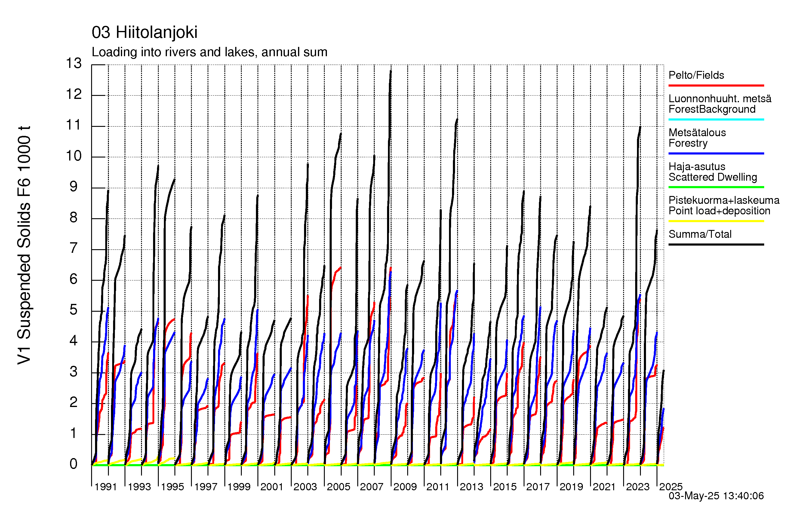Click the 'Luonnonhuuht. metsä' legend text
Image resolution: width=812 pixels, height=511 pixels.
pyautogui.click(x=720, y=99)
